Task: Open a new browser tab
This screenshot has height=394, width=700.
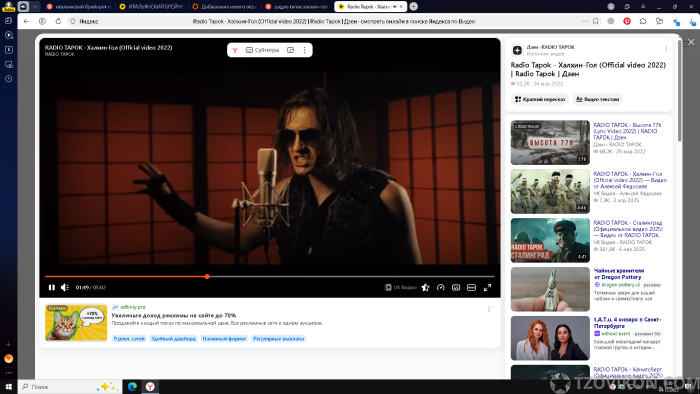Action: click(x=414, y=6)
